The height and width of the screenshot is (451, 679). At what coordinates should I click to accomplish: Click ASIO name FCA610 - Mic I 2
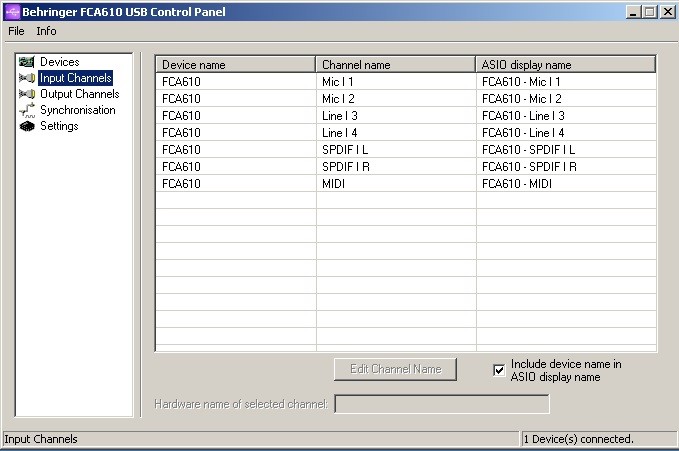tap(566, 98)
